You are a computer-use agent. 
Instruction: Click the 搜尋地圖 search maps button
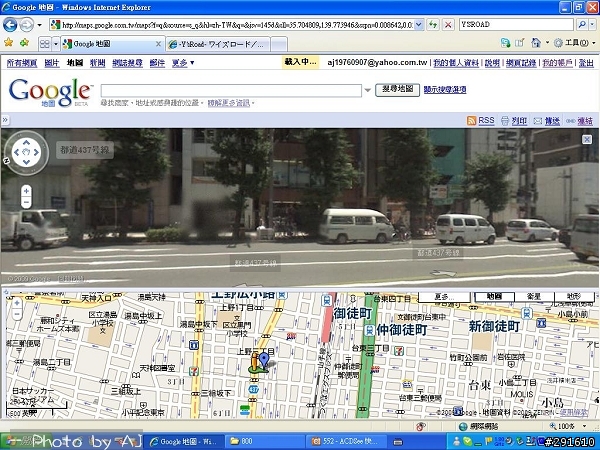click(x=397, y=90)
